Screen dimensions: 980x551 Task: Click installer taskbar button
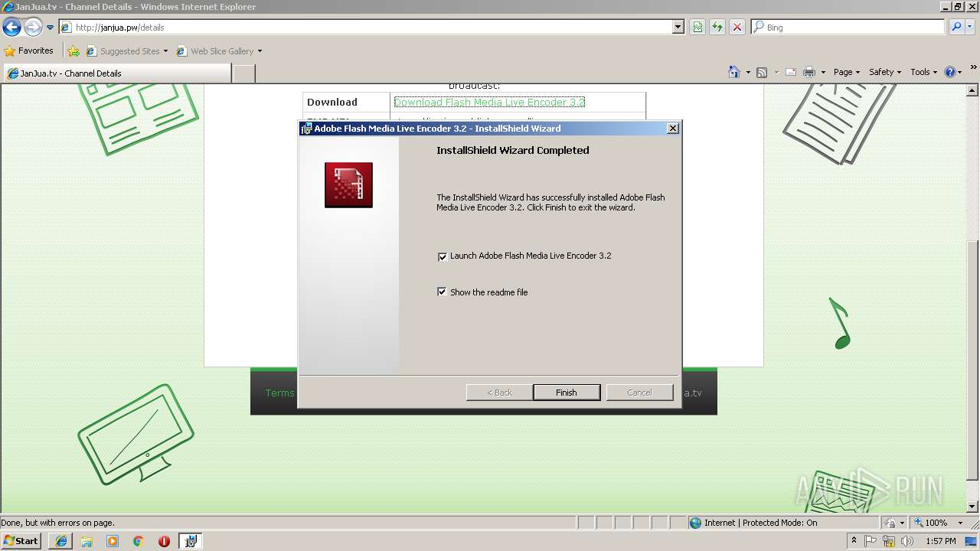190,541
